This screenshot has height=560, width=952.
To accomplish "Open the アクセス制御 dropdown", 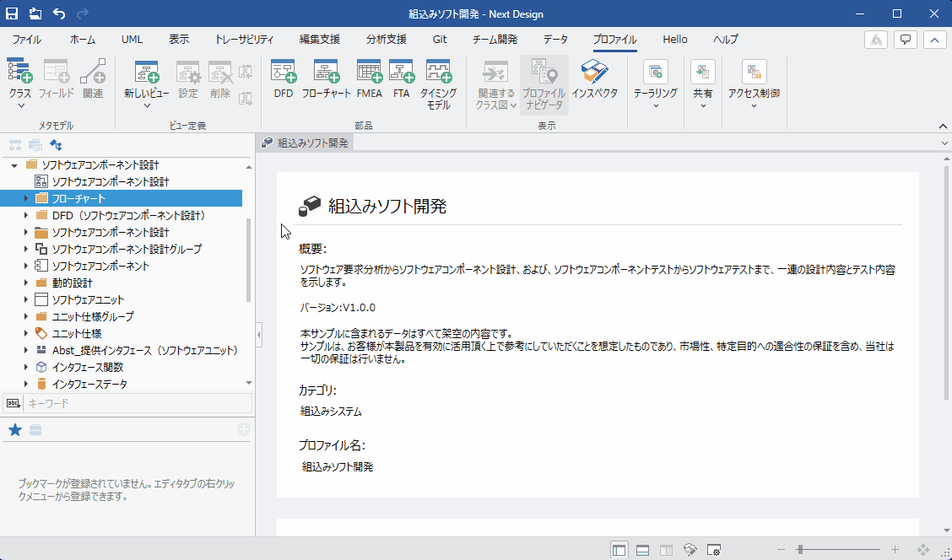I will tap(754, 84).
